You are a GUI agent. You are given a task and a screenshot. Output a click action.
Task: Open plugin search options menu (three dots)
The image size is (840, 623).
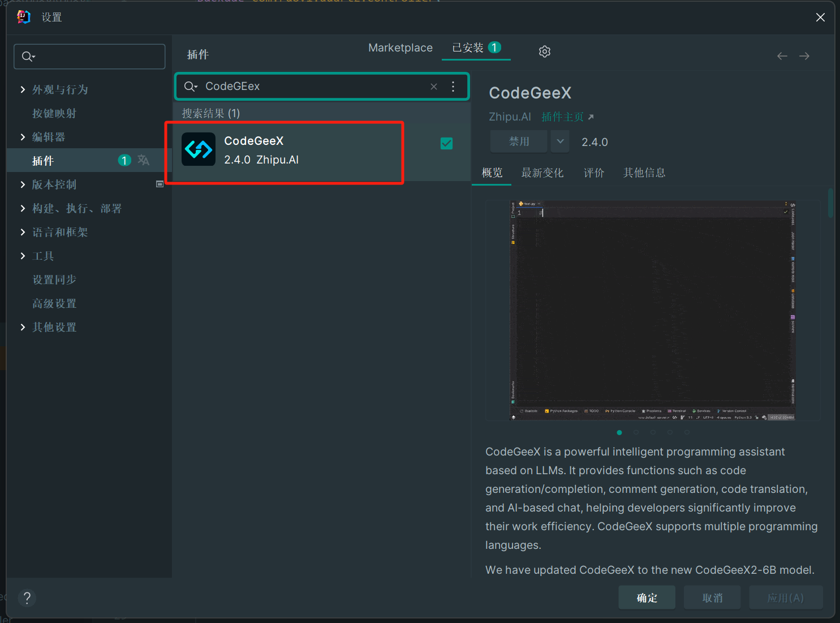click(x=453, y=87)
